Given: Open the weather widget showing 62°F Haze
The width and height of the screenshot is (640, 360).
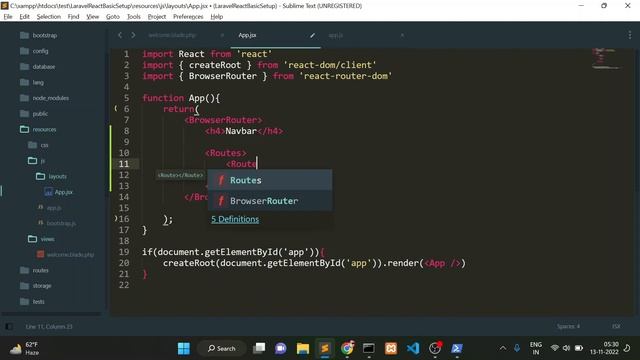Looking at the screenshot, I should click(x=24, y=349).
